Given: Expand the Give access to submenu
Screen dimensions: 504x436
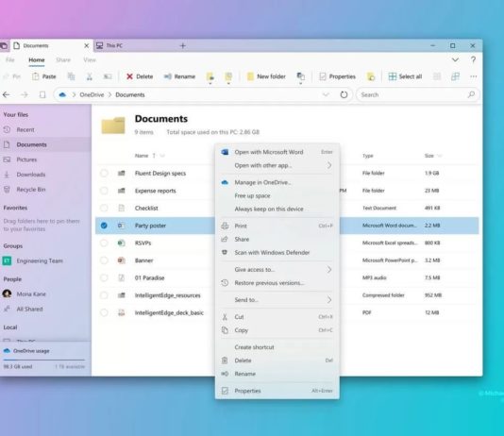Looking at the screenshot, I should pos(329,270).
